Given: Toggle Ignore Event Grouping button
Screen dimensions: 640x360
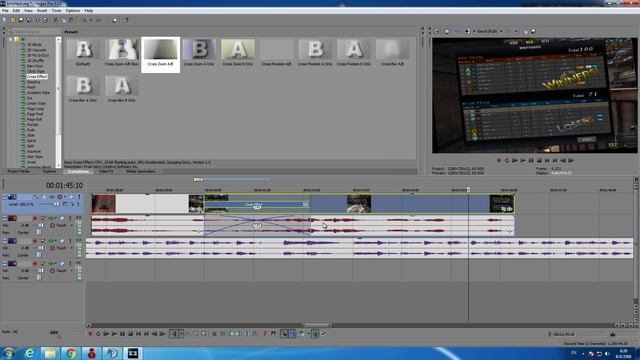Looking at the screenshot, I should [x=323, y=334].
